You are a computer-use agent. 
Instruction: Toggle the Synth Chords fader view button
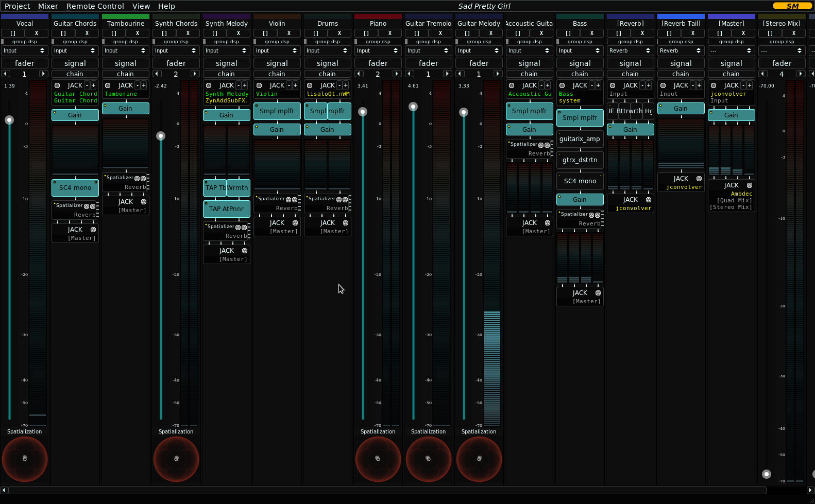(176, 63)
